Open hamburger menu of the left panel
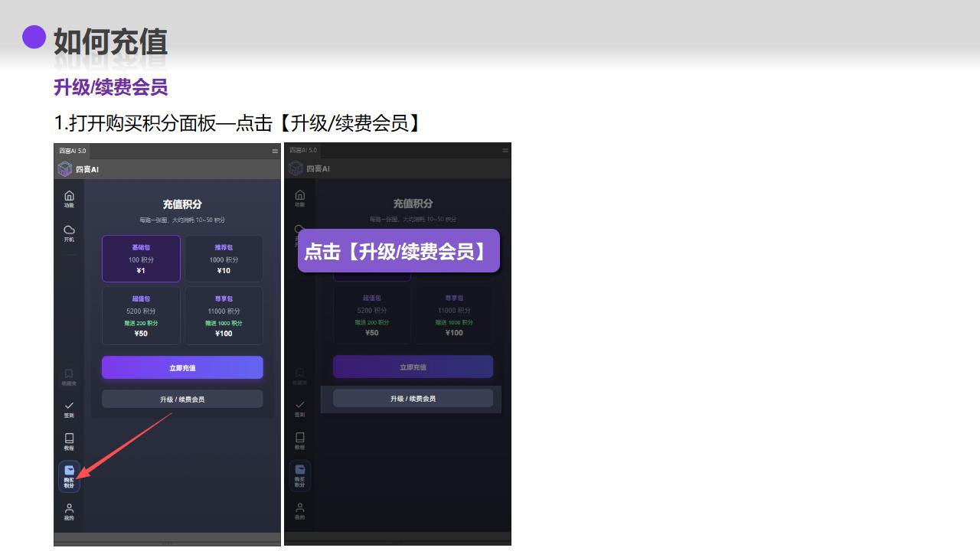 [x=275, y=151]
